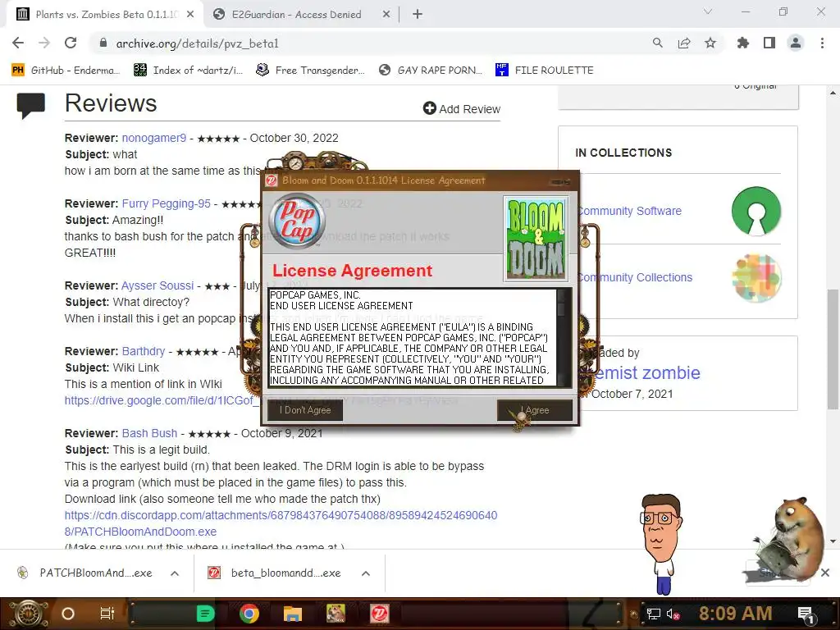This screenshot has height=630, width=840.
Task: Open reviewer Bash Bush profile
Action: point(149,433)
